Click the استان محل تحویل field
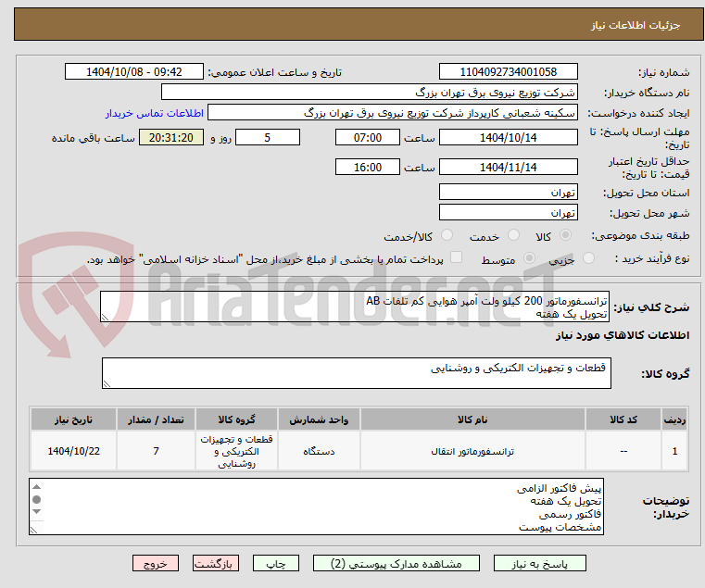The height and width of the screenshot is (588, 705). tap(508, 192)
